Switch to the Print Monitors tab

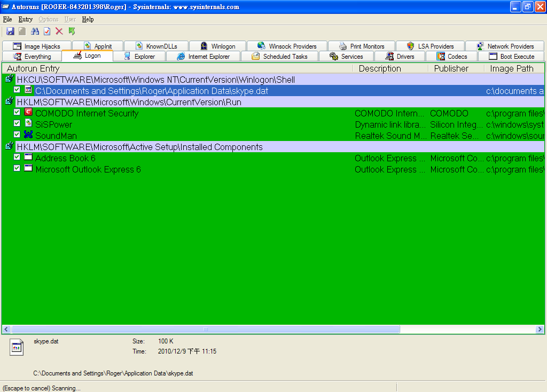pyautogui.click(x=362, y=46)
